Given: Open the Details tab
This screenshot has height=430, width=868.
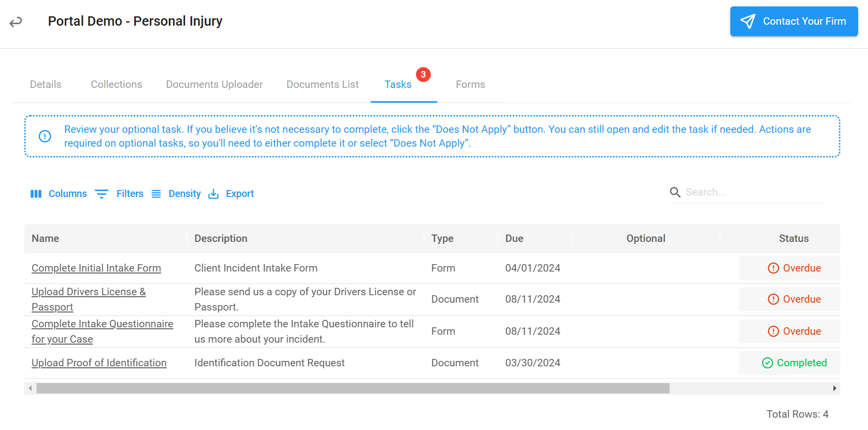Looking at the screenshot, I should point(45,84).
